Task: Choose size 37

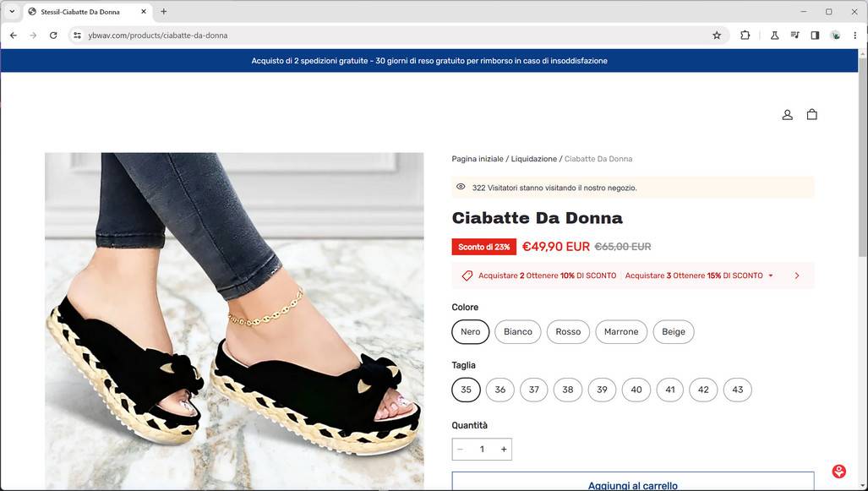Action: tap(533, 390)
